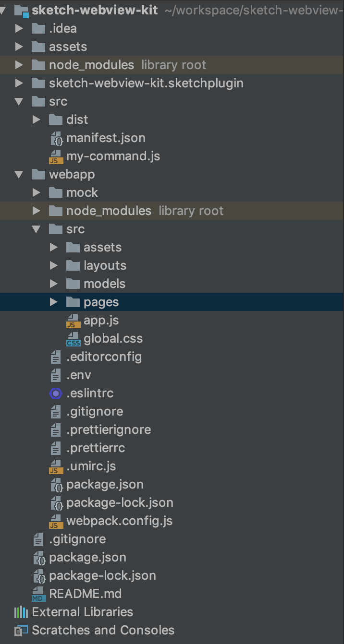The image size is (344, 644).
Task: Select my-command.js file name
Action: [x=113, y=156]
